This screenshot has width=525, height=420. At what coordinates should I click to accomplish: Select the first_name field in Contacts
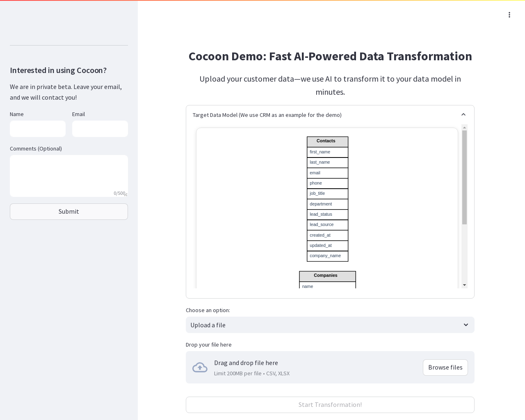[x=327, y=152]
